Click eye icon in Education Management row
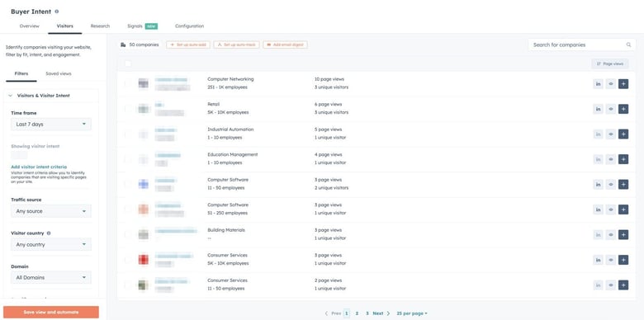 (x=611, y=159)
